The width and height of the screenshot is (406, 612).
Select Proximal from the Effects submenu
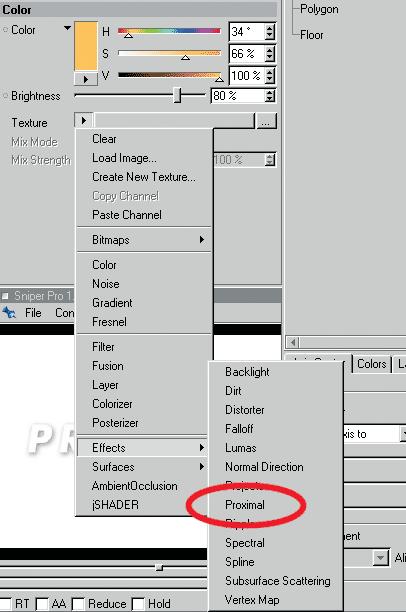[245, 505]
